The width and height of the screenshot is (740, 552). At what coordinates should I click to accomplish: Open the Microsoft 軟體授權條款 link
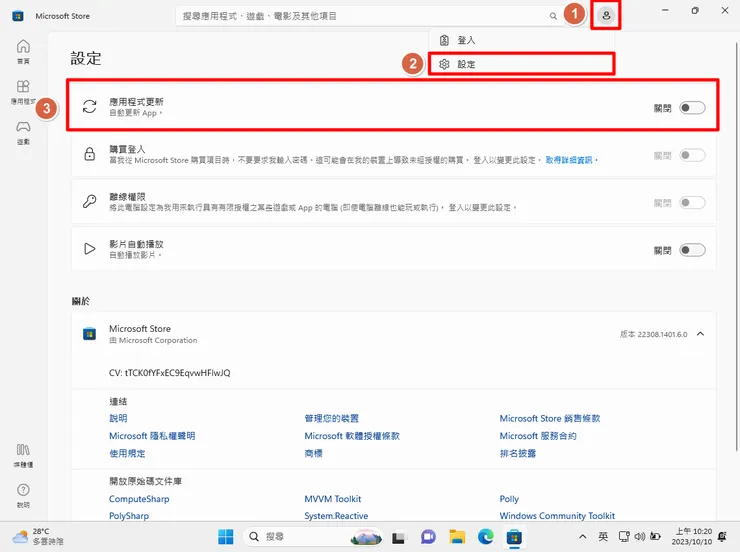[x=352, y=436]
